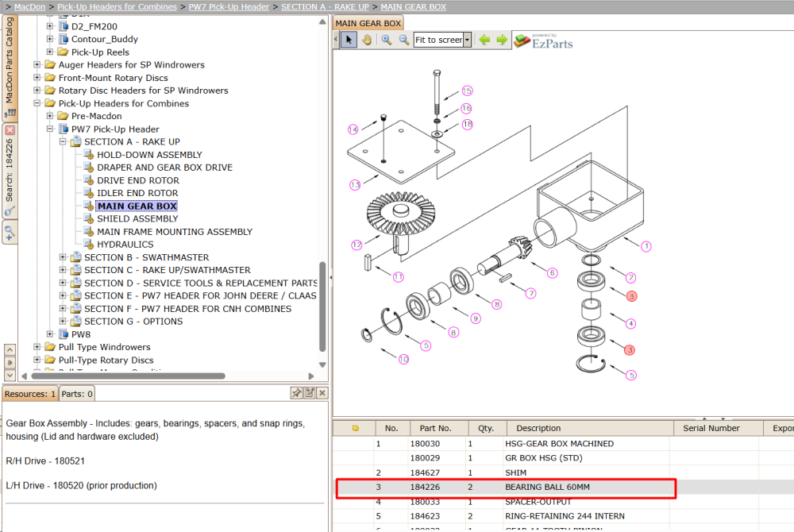Screen dimensions: 794x532
Task: Click callout 7 on the diagram
Action: [530, 293]
